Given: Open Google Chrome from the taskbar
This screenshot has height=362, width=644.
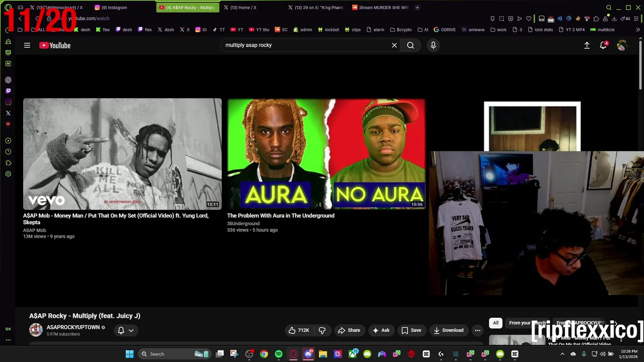Looking at the screenshot, I should coord(264,354).
